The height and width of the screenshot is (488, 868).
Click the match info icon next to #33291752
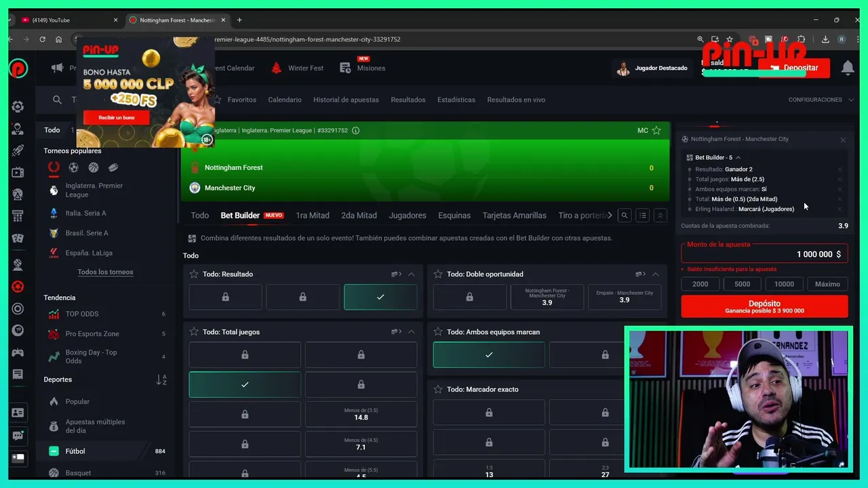(x=355, y=130)
